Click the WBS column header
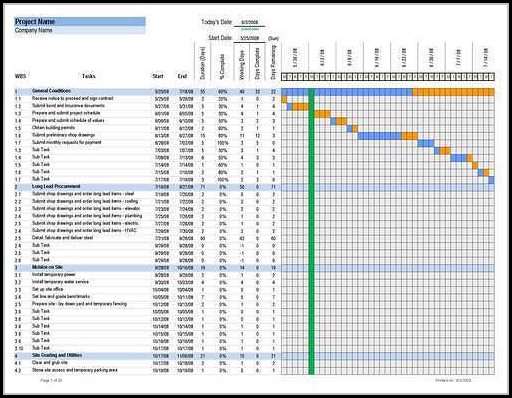The width and height of the screenshot is (512, 398). point(20,76)
